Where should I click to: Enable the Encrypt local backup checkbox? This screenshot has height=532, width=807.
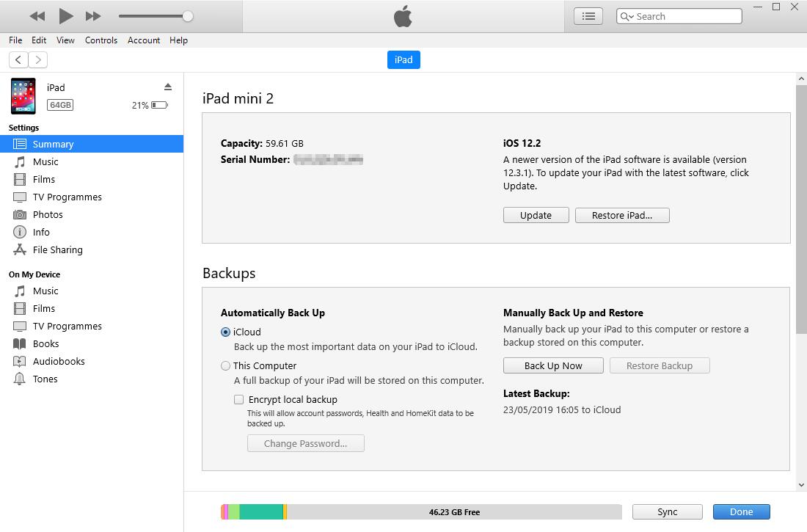tap(239, 400)
